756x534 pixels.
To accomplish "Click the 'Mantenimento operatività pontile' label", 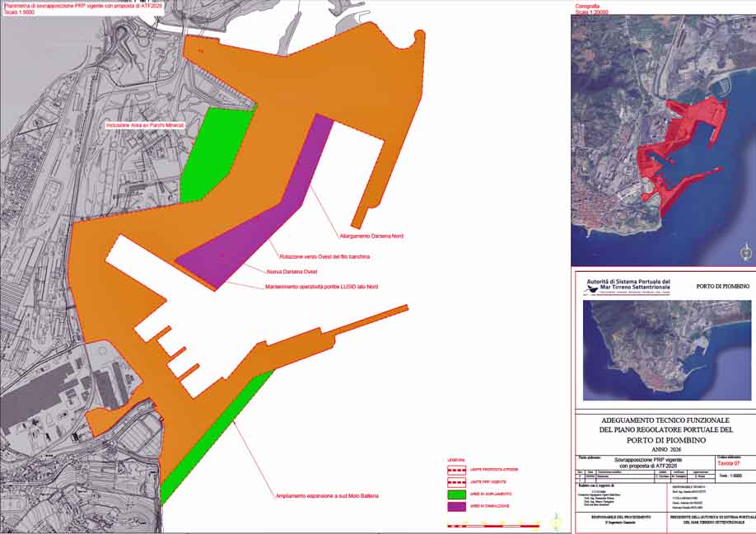I will pos(322,287).
